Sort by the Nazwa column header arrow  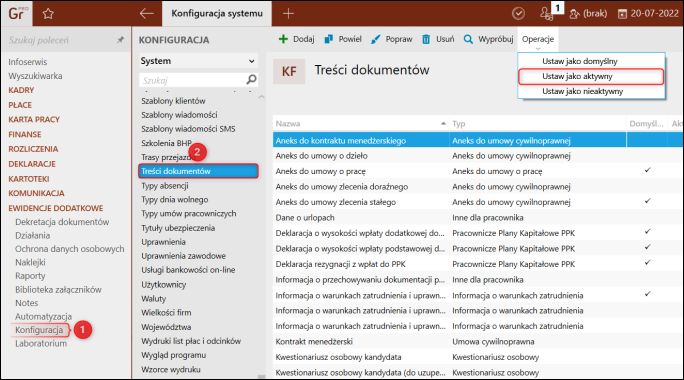tap(443, 124)
